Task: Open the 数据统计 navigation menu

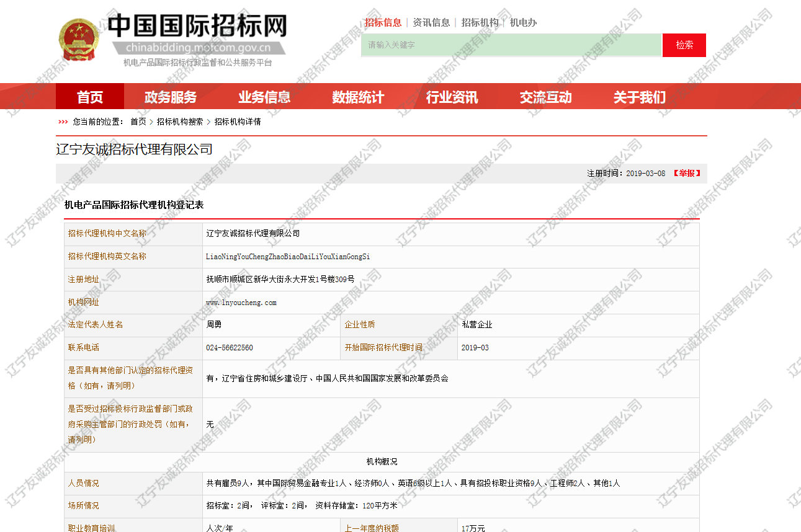Action: (358, 97)
